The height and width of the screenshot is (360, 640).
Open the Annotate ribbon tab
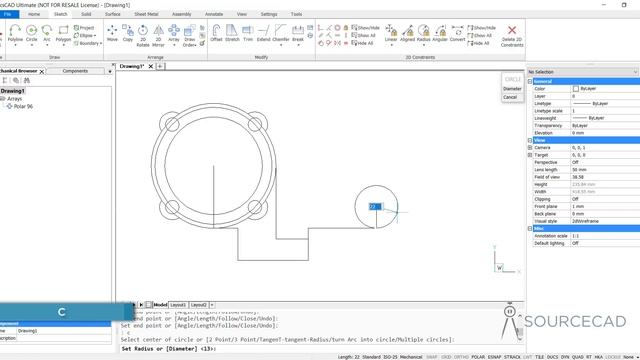pos(214,14)
